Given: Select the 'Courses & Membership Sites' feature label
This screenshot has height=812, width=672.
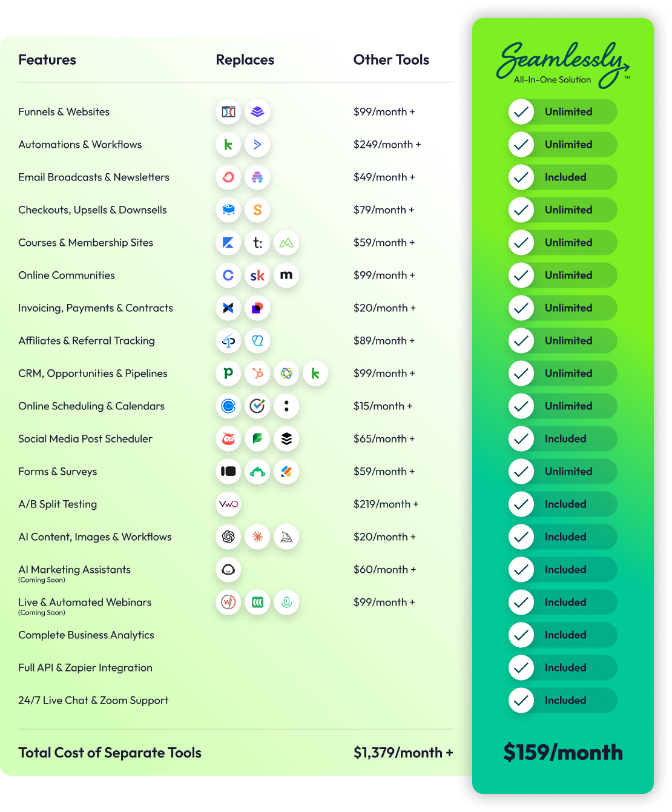Looking at the screenshot, I should coord(85,243).
